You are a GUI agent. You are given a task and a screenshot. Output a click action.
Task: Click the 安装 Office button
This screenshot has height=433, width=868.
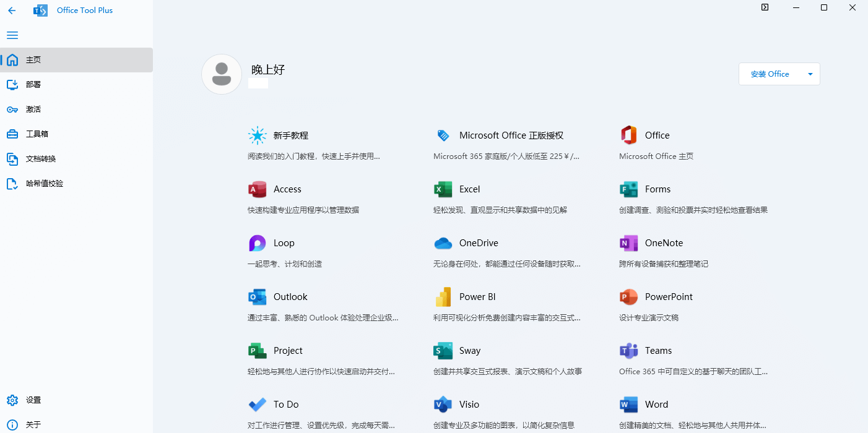[770, 74]
